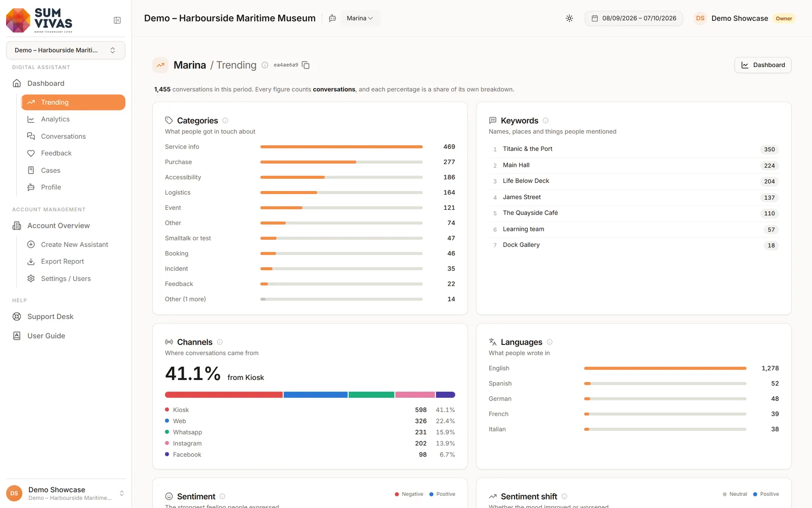
Task: Open info tooltip beside Channels heading
Action: 220,342
